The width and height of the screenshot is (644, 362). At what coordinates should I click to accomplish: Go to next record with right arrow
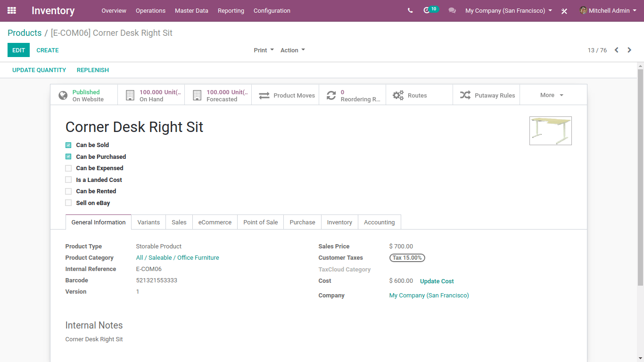pyautogui.click(x=629, y=50)
